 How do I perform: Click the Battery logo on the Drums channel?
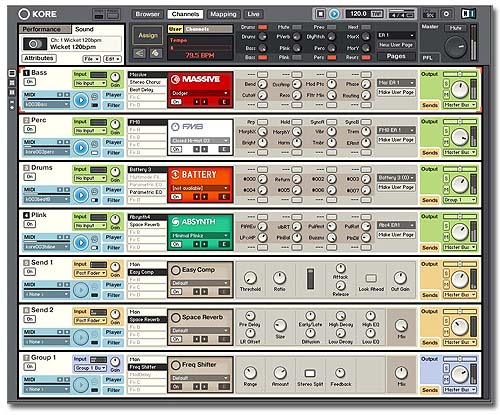point(194,174)
